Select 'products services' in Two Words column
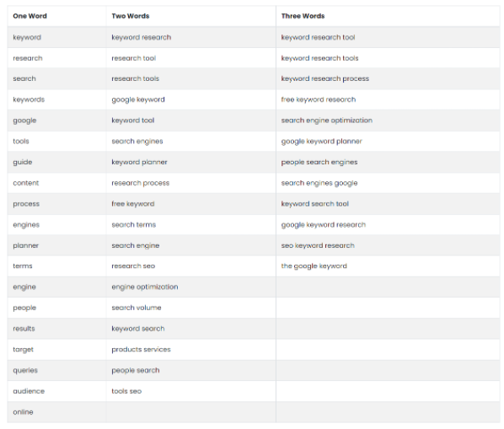The image size is (504, 429). [x=141, y=349]
